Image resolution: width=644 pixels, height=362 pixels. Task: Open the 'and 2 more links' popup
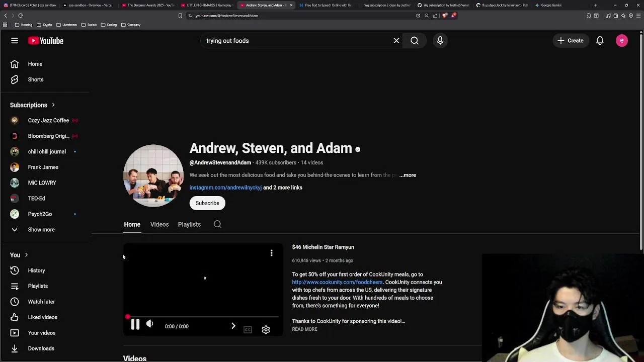(x=283, y=188)
